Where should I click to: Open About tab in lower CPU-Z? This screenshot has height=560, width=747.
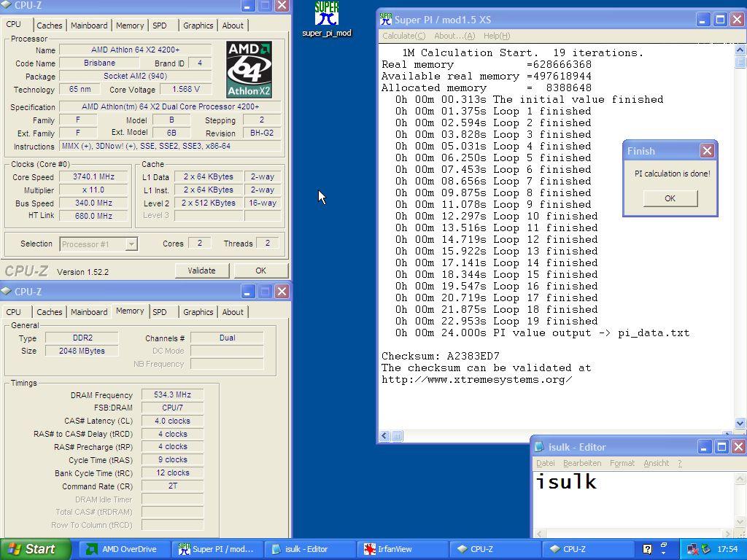233,312
